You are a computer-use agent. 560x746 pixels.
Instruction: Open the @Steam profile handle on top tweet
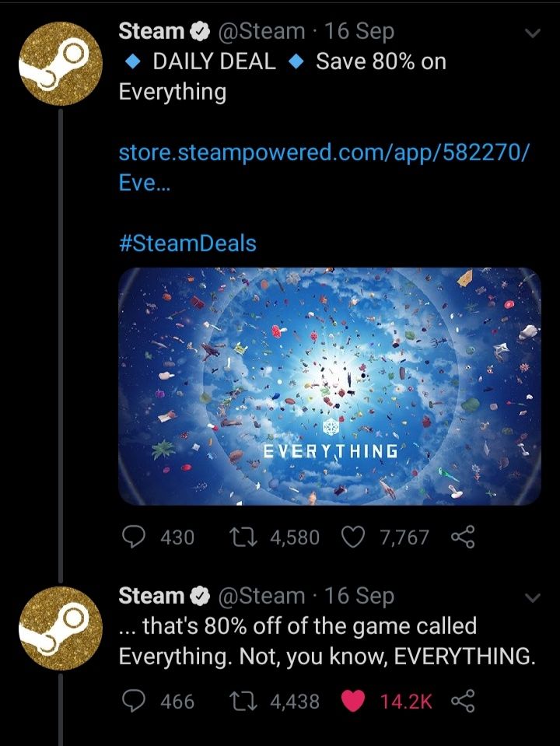(x=261, y=31)
